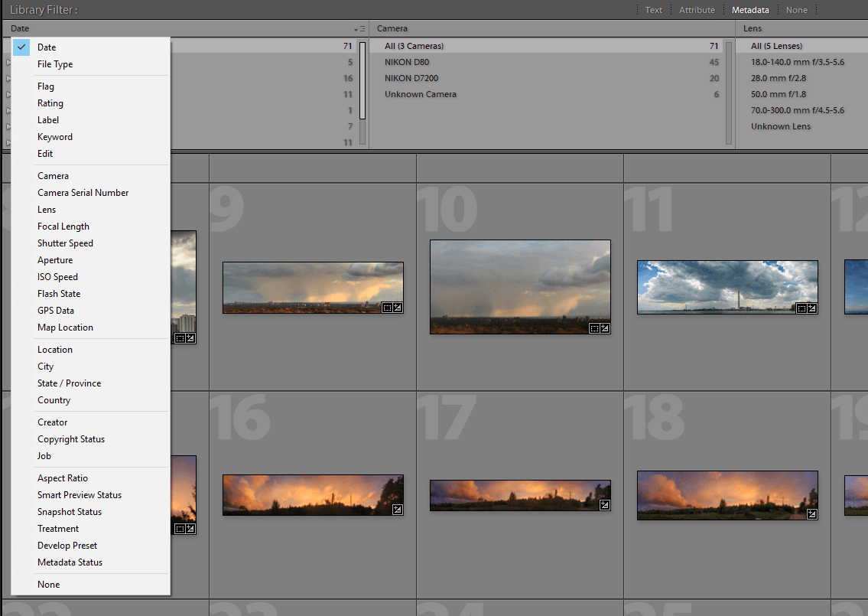Select Develop Preset menu option

[x=90, y=546]
